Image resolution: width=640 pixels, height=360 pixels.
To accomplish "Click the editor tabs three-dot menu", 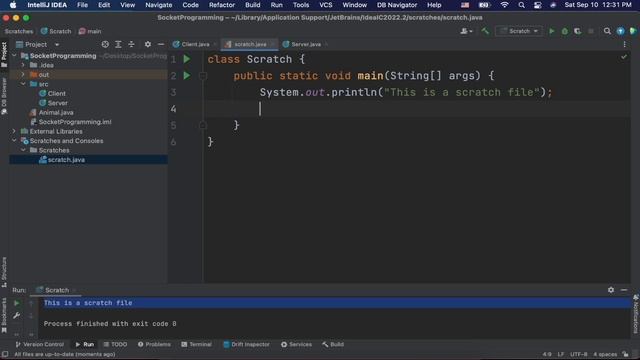I will (624, 44).
